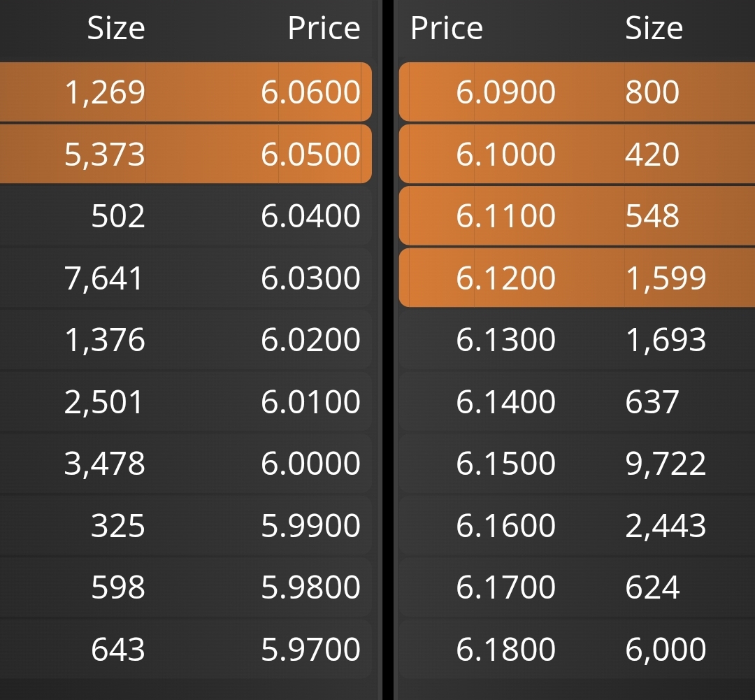Image resolution: width=755 pixels, height=700 pixels.
Task: Click the bid size 502 cell
Action: [x=118, y=215]
